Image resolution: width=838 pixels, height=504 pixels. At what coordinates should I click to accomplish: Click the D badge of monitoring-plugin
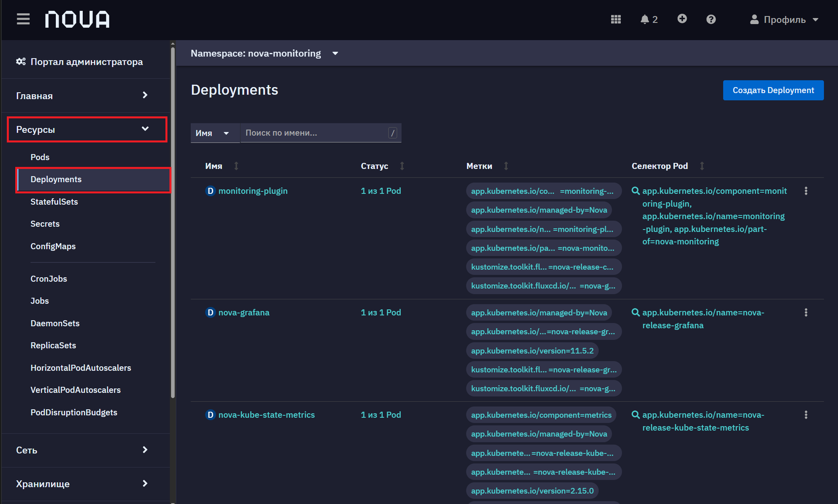[x=210, y=191]
